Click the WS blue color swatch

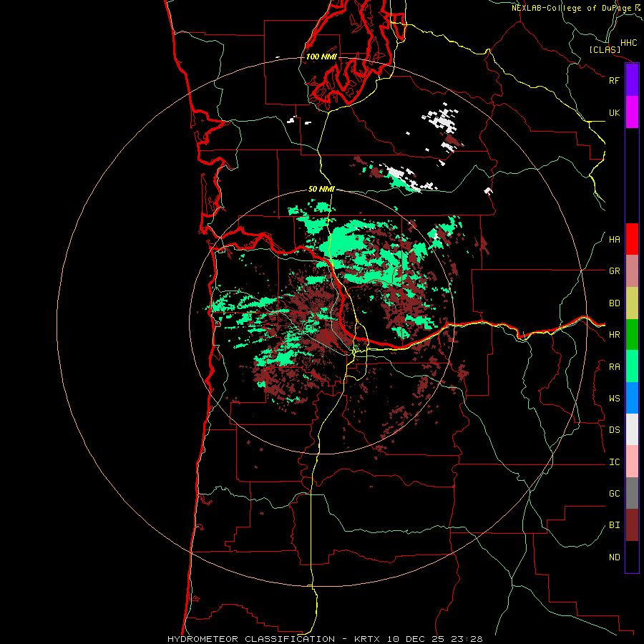(x=632, y=398)
